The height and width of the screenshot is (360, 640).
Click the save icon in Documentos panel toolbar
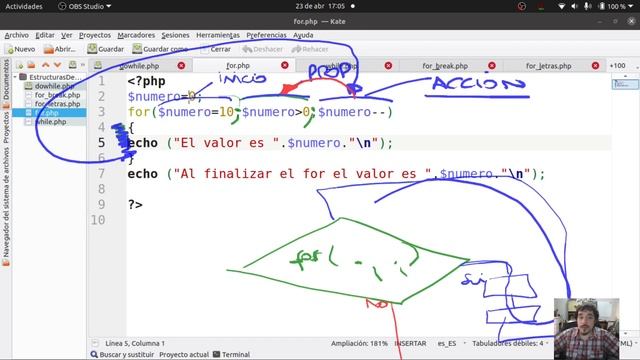[x=72, y=65]
